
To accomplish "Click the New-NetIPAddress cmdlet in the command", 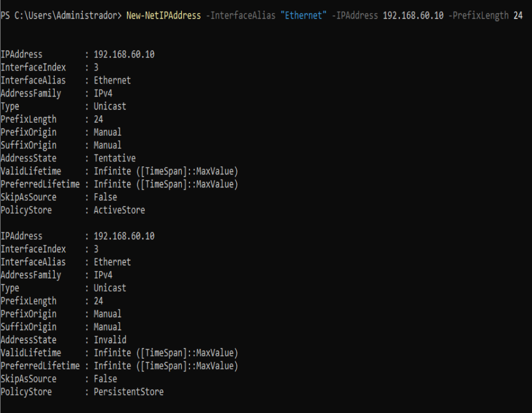I will tap(163, 16).
